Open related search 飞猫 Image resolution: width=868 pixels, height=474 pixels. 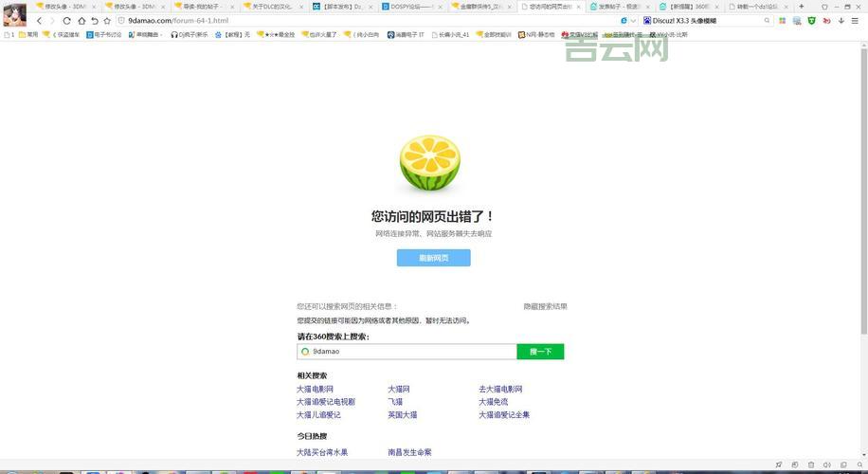(395, 402)
